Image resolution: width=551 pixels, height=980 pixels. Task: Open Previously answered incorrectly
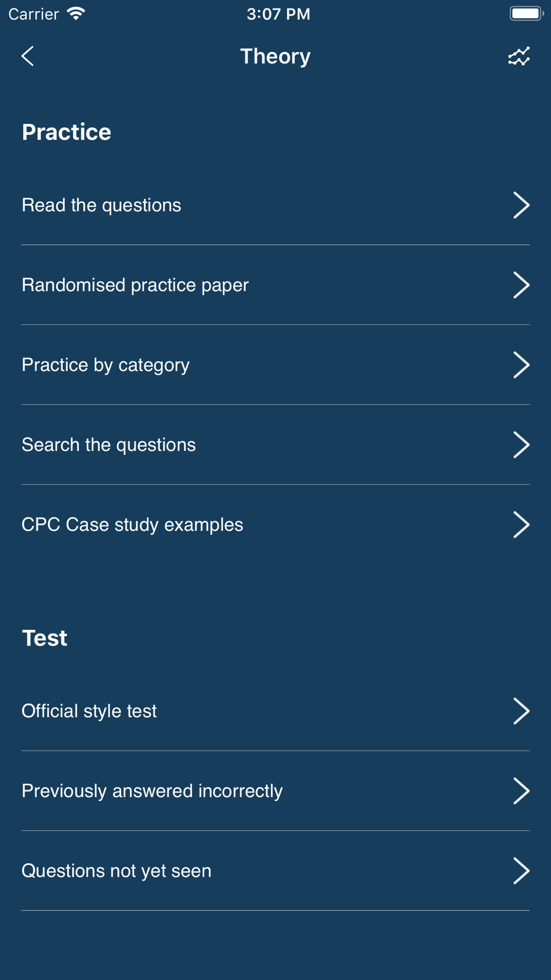click(275, 791)
